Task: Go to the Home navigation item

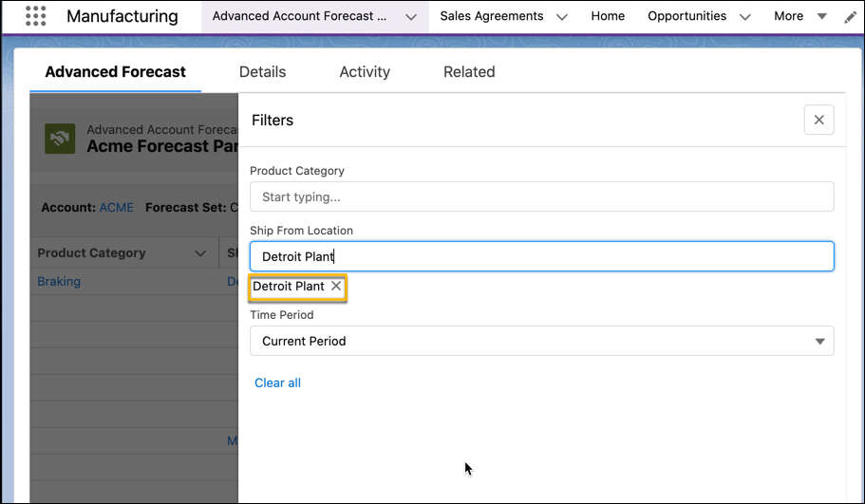Action: coord(608,16)
